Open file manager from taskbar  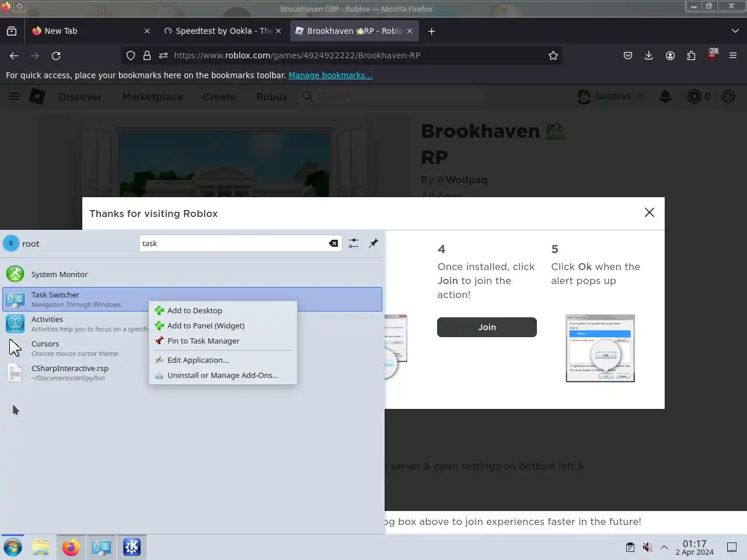[x=41, y=547]
